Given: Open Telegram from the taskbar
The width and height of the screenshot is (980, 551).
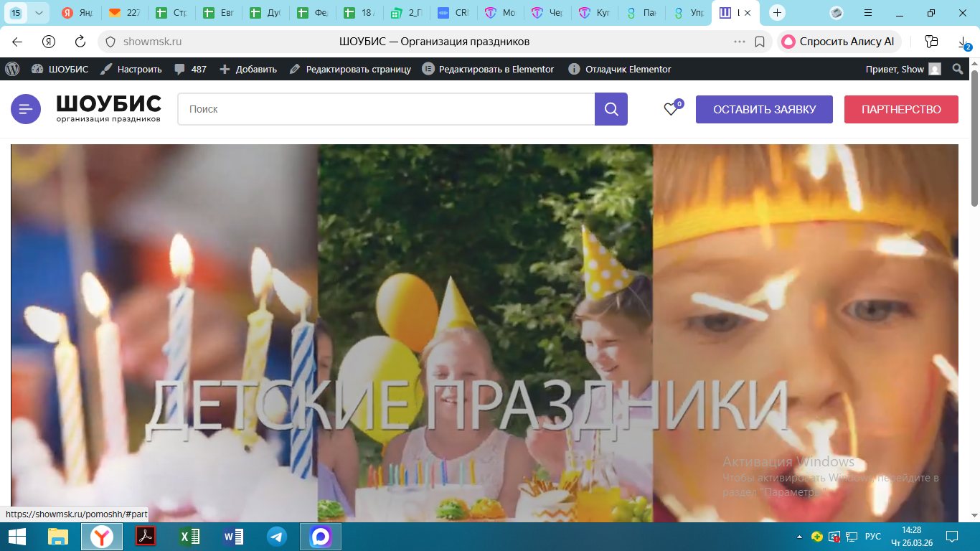Looking at the screenshot, I should (277, 537).
